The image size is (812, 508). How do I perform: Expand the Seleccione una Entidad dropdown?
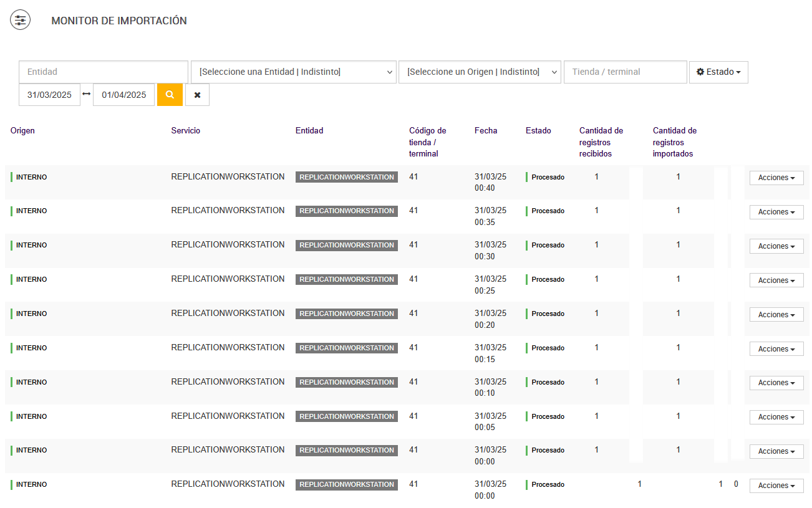(x=293, y=72)
